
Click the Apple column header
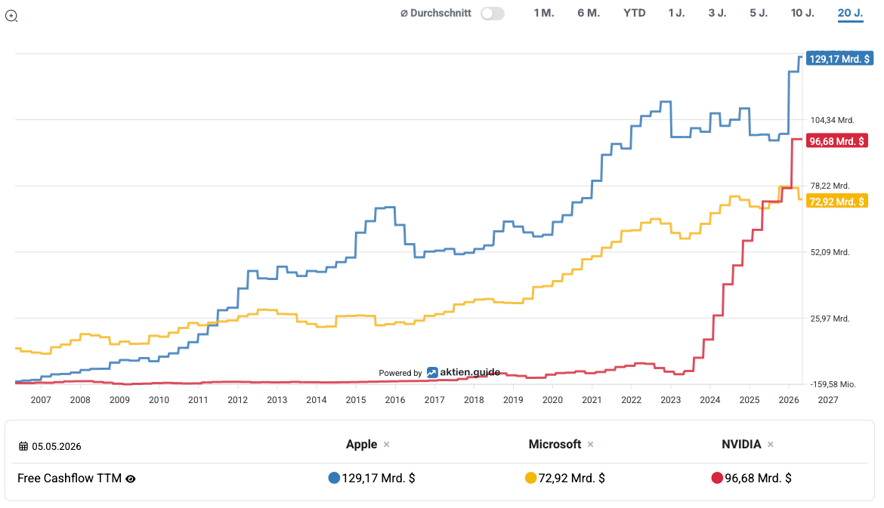click(x=361, y=444)
